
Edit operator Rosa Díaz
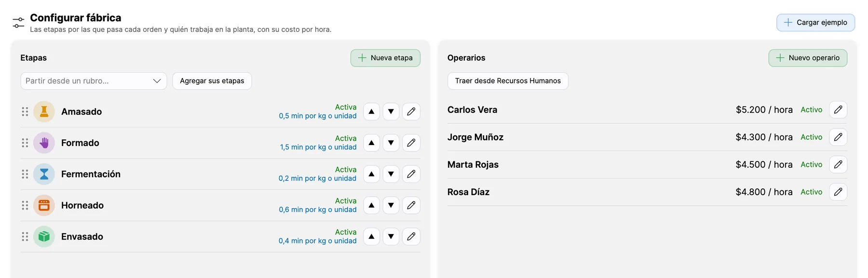tap(838, 192)
